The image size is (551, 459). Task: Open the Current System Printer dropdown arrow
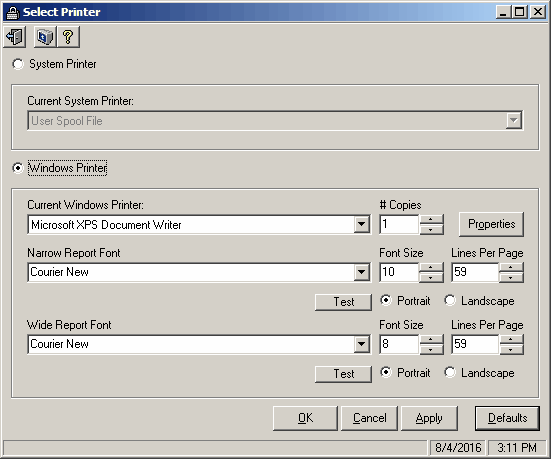coord(514,121)
